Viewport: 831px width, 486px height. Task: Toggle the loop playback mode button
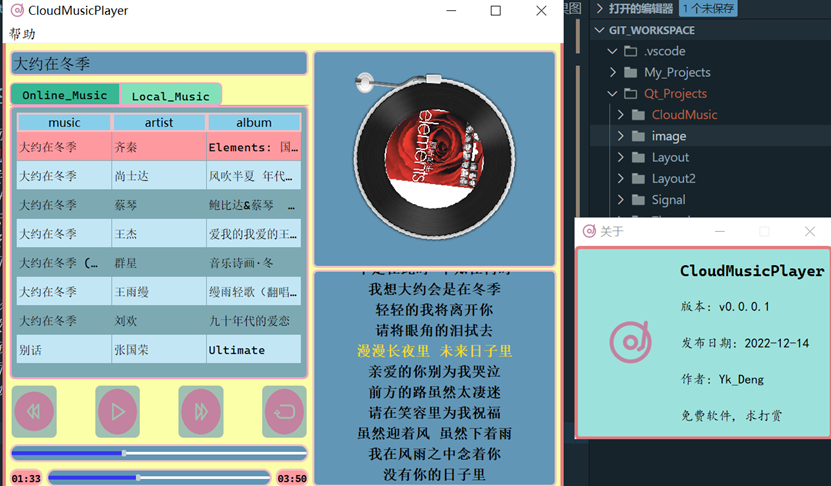(284, 411)
